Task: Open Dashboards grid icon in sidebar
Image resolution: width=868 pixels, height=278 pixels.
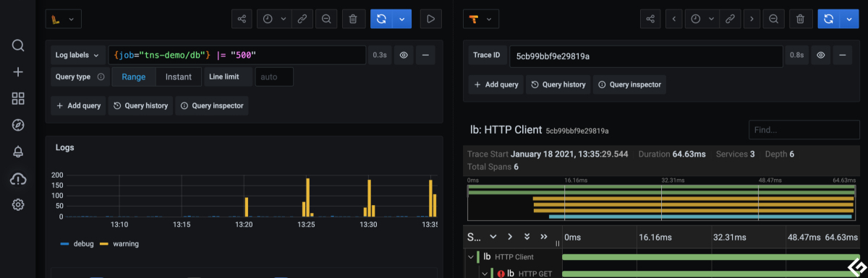Action: [18, 98]
